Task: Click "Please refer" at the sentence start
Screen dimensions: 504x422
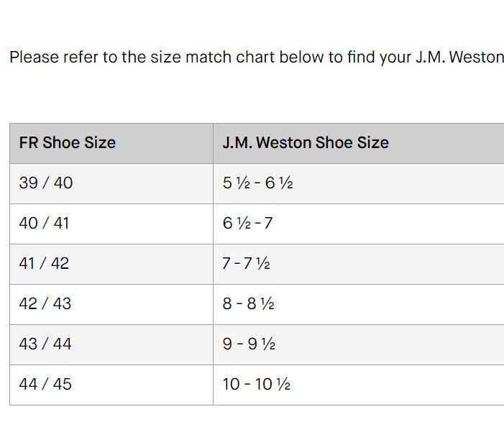Action: click(51, 58)
